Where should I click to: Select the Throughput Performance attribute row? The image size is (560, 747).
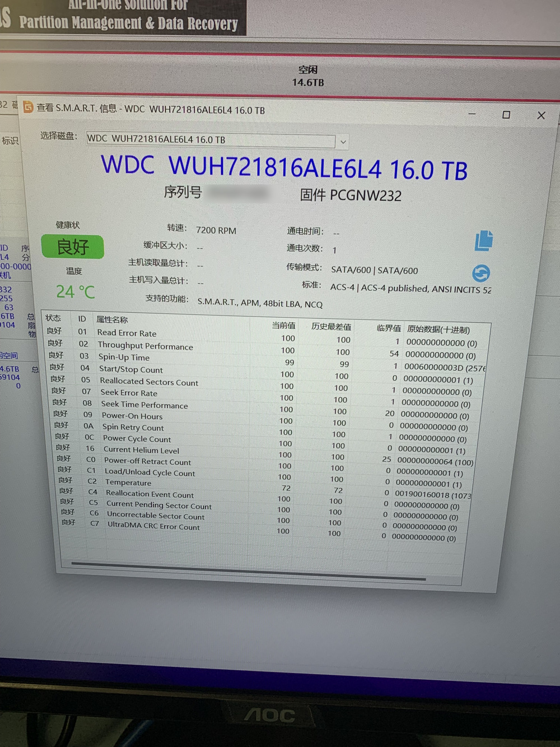click(261, 350)
